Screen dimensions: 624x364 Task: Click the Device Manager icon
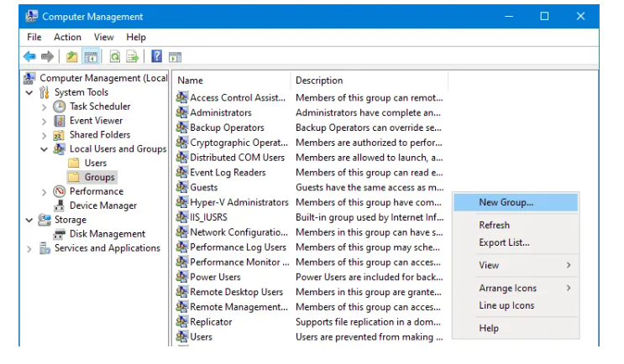(x=59, y=205)
